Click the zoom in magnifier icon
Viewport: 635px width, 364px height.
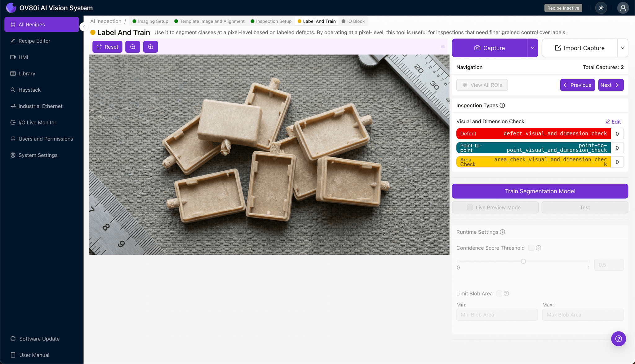point(150,47)
